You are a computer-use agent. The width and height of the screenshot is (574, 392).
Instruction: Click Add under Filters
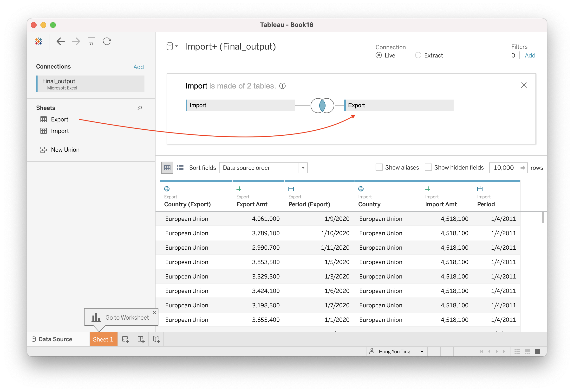(x=530, y=55)
